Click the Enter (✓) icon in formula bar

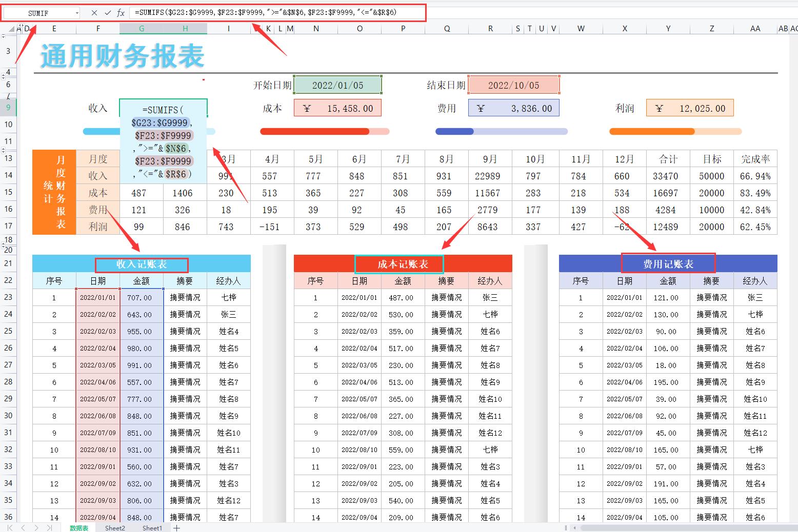pos(107,12)
